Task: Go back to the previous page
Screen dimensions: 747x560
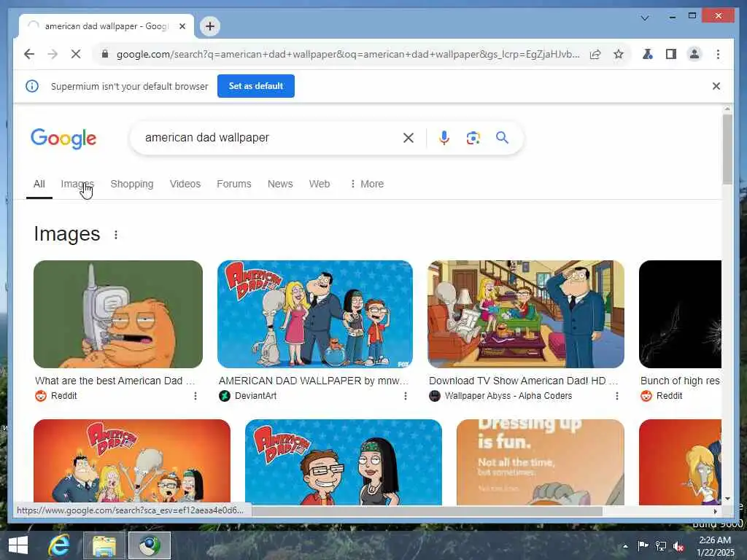Action: pyautogui.click(x=29, y=54)
